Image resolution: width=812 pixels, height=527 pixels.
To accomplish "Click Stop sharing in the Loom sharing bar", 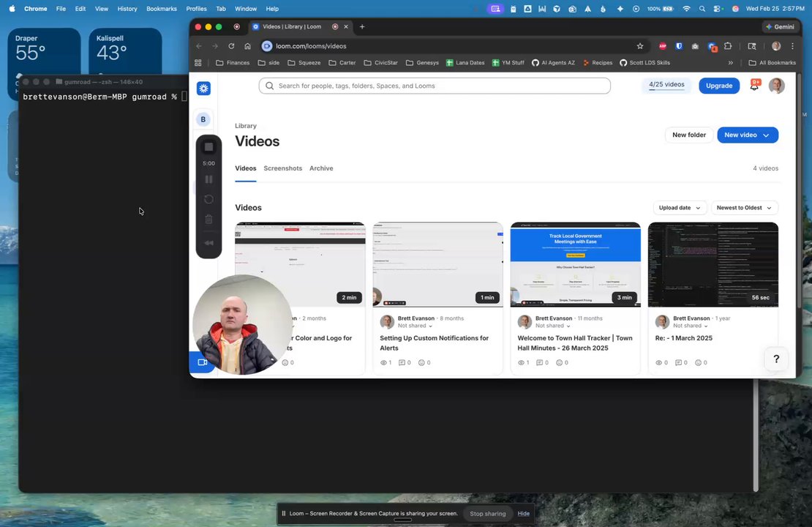I will (x=487, y=514).
